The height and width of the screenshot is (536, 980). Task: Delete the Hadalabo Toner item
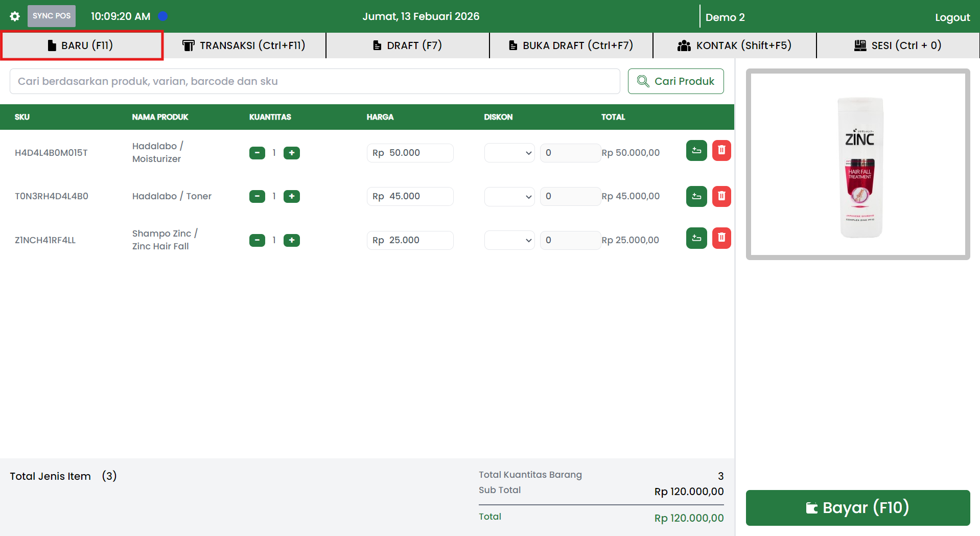pos(721,196)
